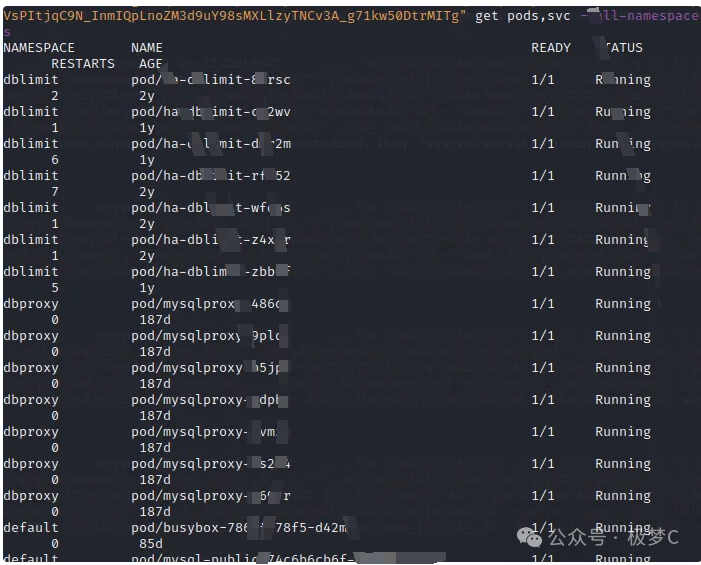Click the mysqlproxy pod name with 486c
This screenshot has width=701, height=565.
211,304
